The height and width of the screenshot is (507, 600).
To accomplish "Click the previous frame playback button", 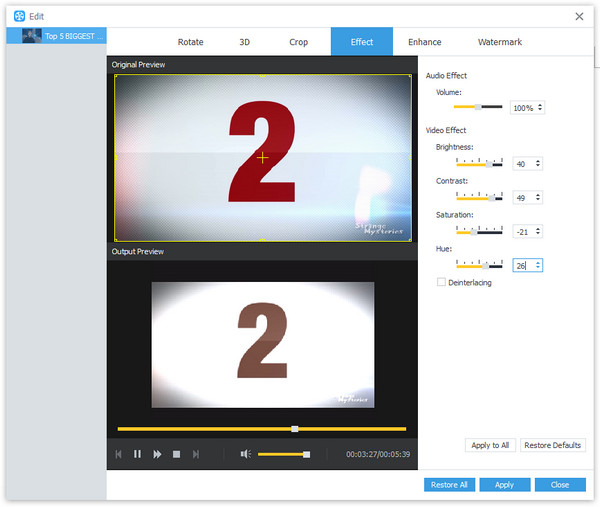I will coord(118,454).
